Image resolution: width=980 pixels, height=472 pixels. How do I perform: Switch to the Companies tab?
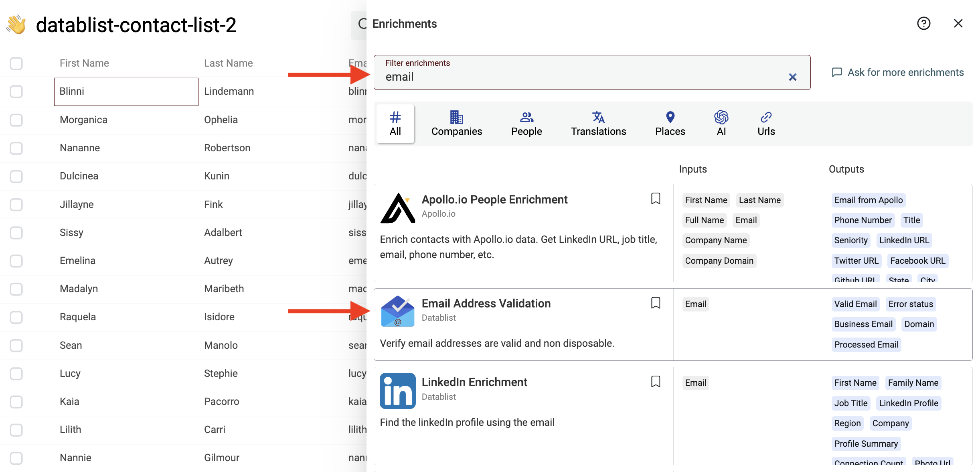456,123
